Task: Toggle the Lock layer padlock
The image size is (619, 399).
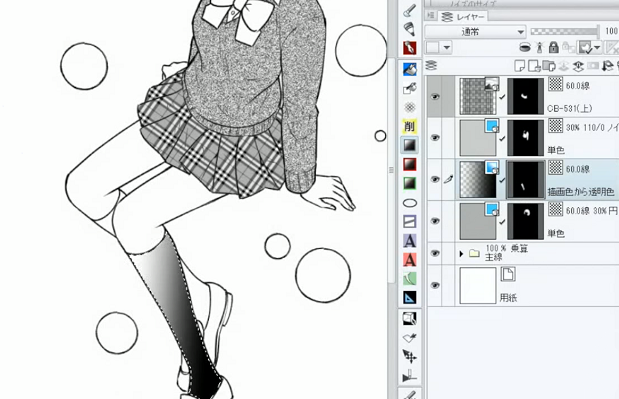Action: [x=554, y=47]
